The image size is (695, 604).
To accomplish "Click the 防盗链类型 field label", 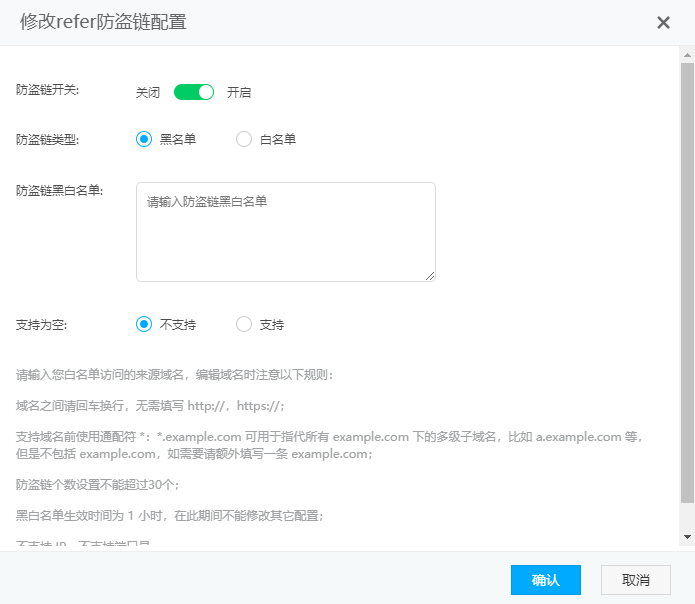I will pos(47,138).
